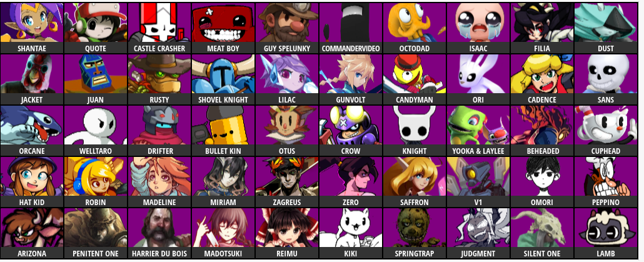
Task: Choose the Cuphead character tile
Action: click(605, 131)
